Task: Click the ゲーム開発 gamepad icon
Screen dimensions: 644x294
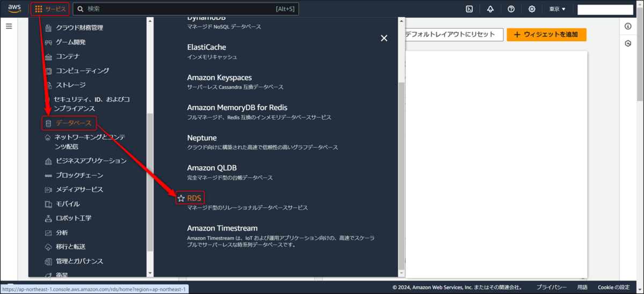Action: (48, 42)
